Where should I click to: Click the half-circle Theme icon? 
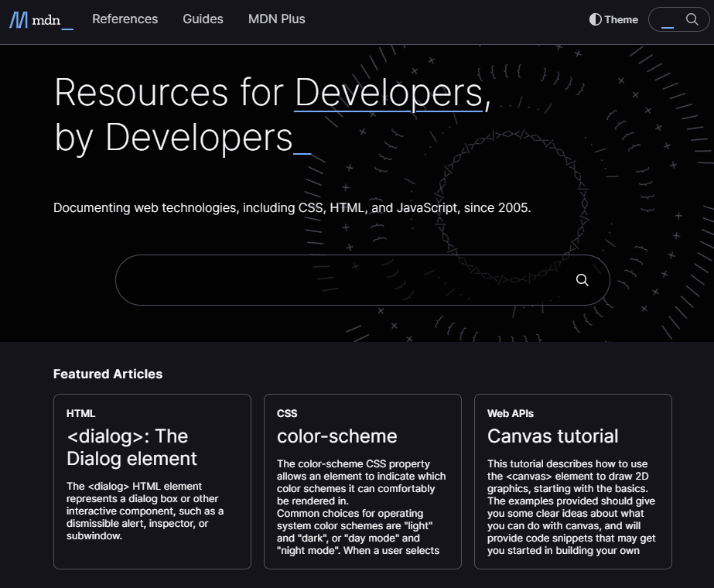coord(595,19)
